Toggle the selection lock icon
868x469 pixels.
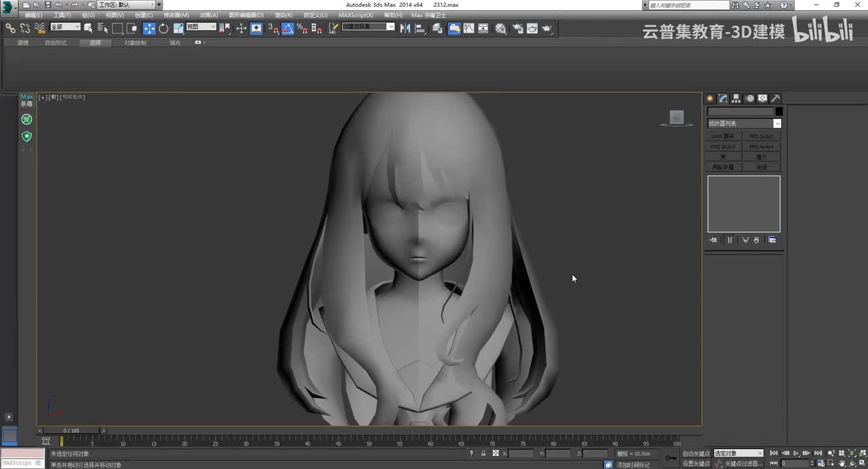[x=483, y=453]
